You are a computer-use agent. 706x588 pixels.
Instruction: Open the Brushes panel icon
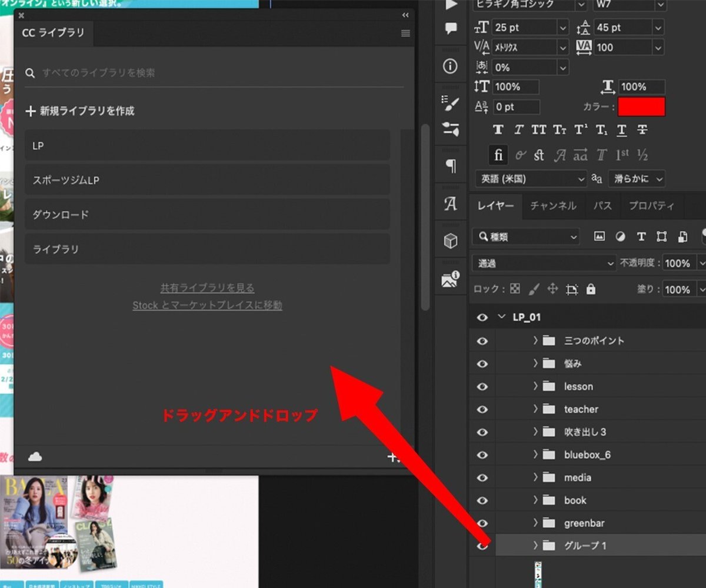(450, 130)
